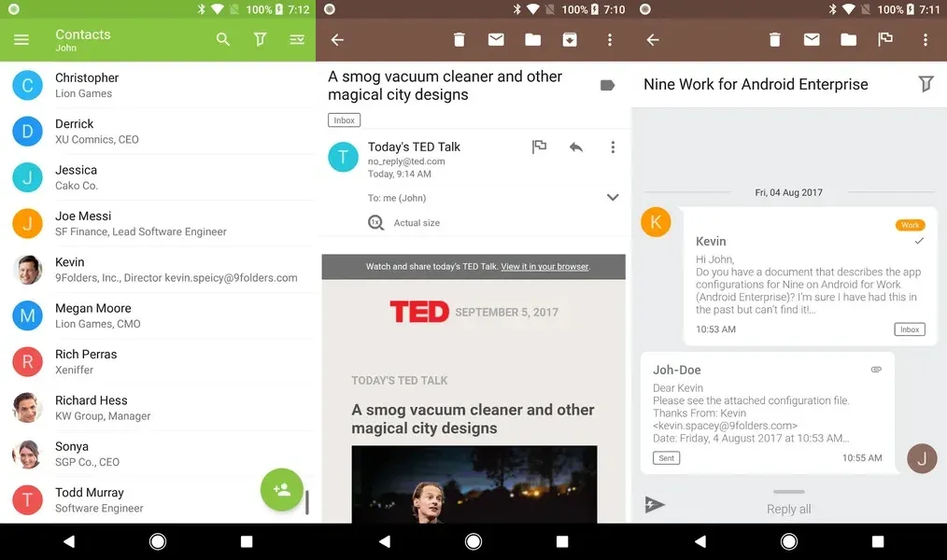Expand the reply panel drag handle

pos(789,492)
